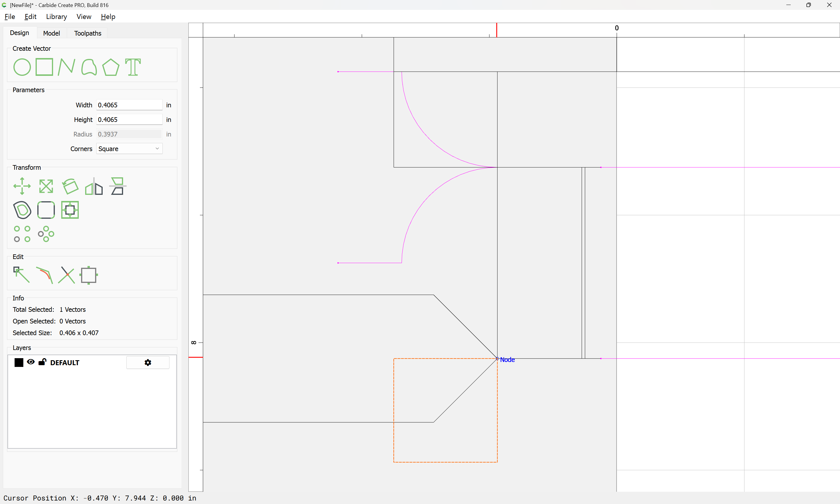Select the Polyline vector tool
The height and width of the screenshot is (504, 840).
coord(66,67)
